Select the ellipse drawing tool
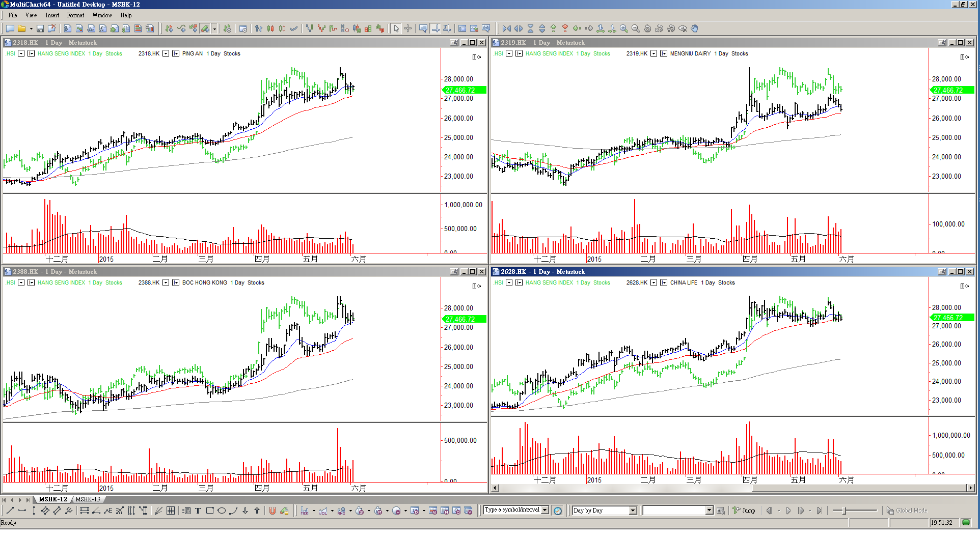This screenshot has height=538, width=980. coord(222,511)
